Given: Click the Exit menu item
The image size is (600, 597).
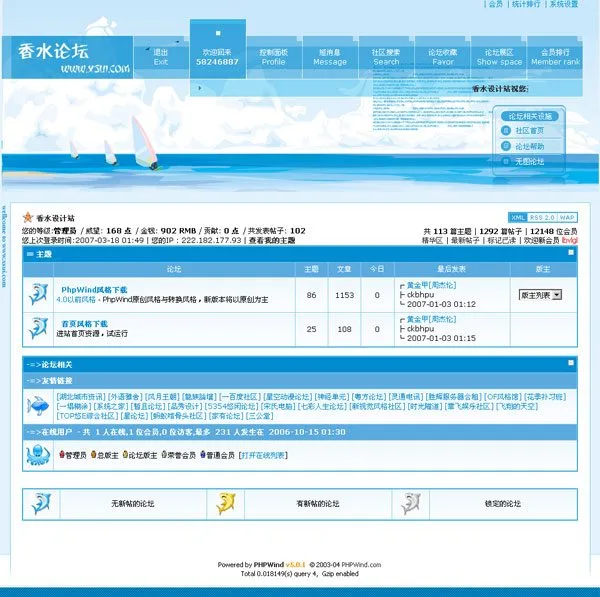Looking at the screenshot, I should [x=161, y=57].
